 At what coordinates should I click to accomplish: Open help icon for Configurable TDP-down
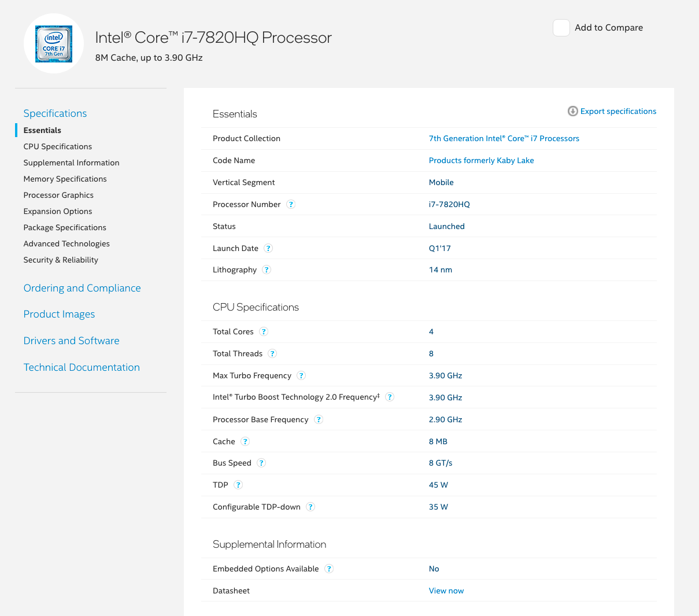310,507
